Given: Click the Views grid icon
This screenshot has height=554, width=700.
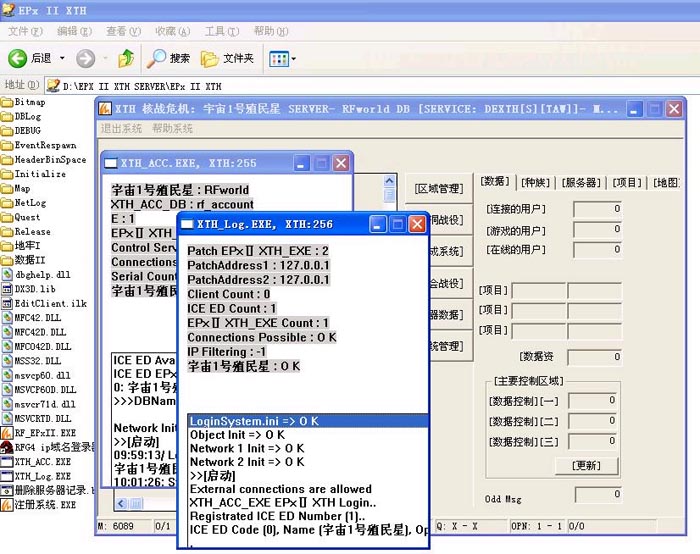Looking at the screenshot, I should coord(278,58).
